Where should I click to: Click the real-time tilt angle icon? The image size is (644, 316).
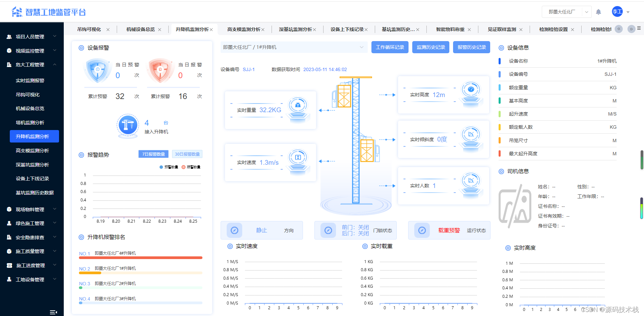click(x=471, y=138)
